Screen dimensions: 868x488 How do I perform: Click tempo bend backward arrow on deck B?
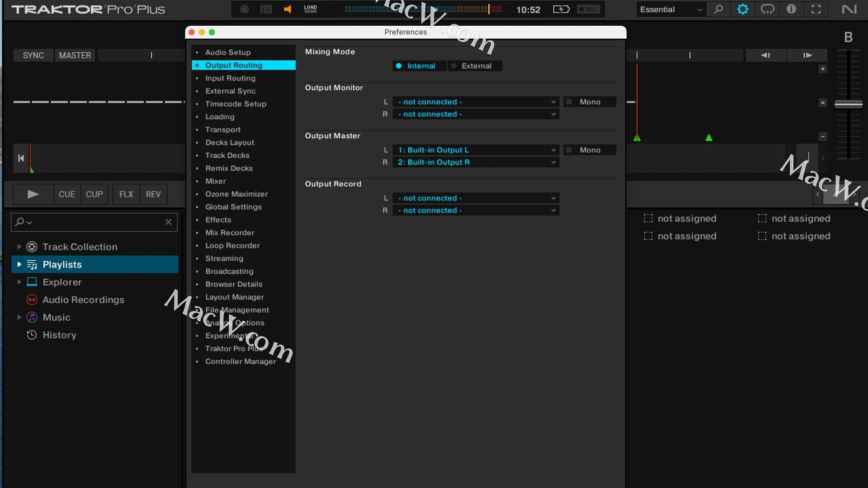coord(765,55)
